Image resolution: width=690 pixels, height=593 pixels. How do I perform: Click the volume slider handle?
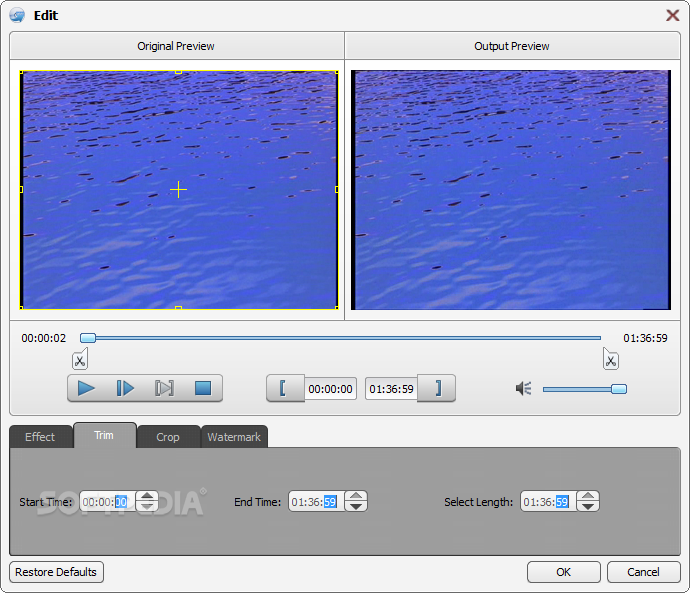tap(619, 389)
